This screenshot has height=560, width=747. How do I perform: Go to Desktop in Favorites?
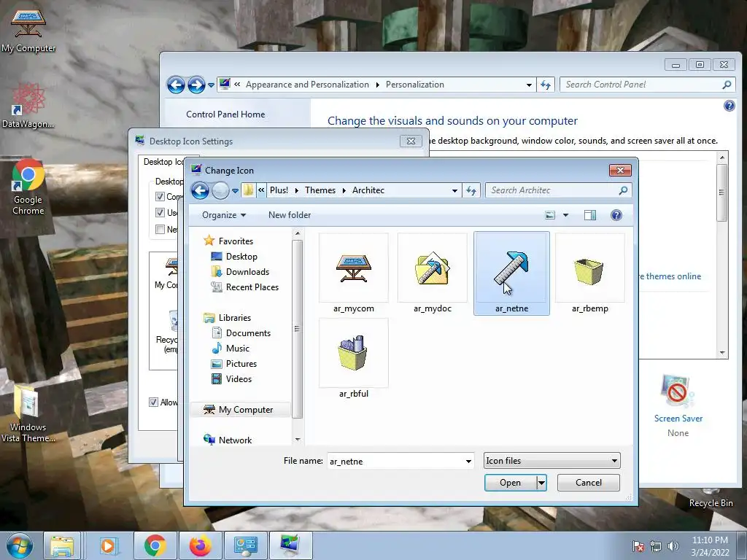(241, 257)
